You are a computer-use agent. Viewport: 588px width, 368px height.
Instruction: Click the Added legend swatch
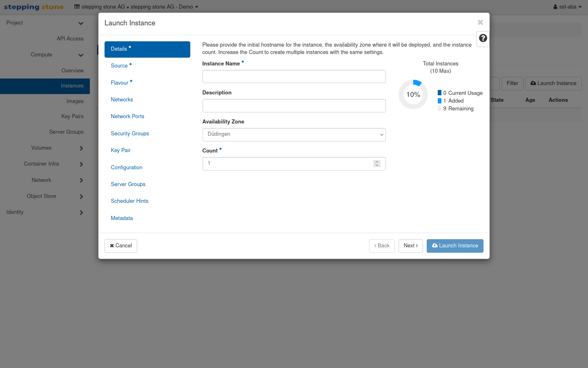439,101
